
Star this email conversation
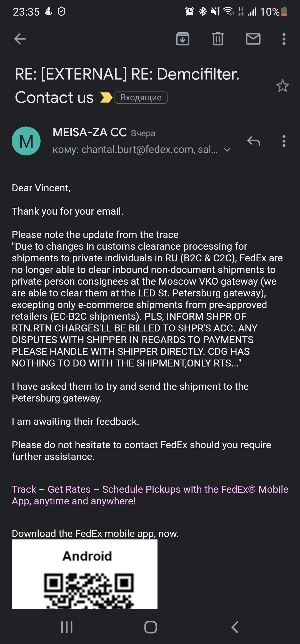[x=282, y=86]
